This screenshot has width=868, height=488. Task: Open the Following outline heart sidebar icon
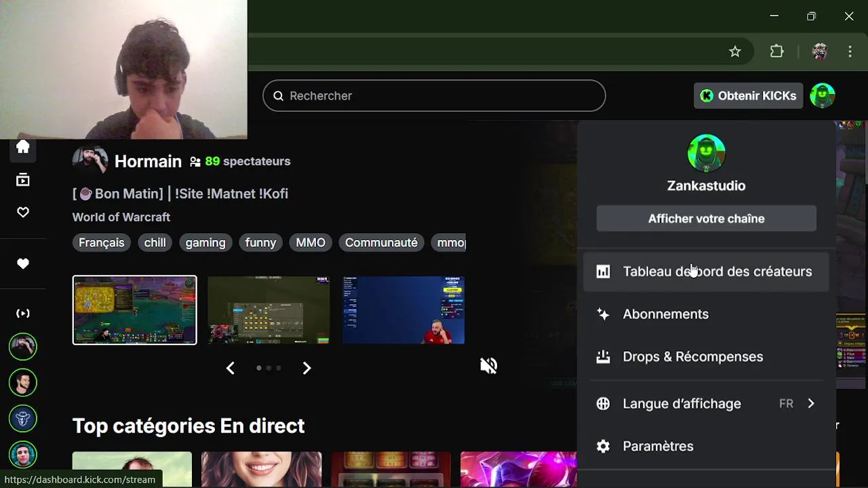tap(23, 212)
